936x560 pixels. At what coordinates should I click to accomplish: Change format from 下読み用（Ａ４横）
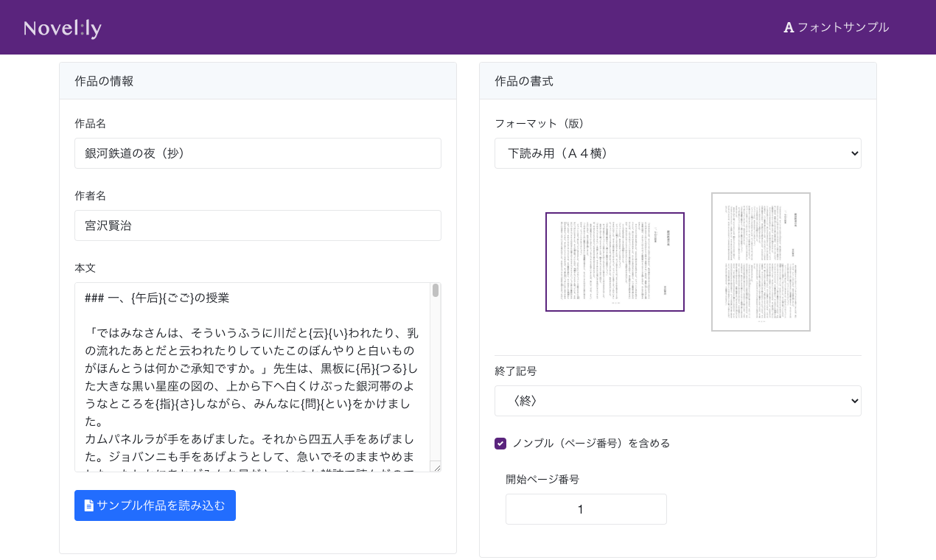677,153
